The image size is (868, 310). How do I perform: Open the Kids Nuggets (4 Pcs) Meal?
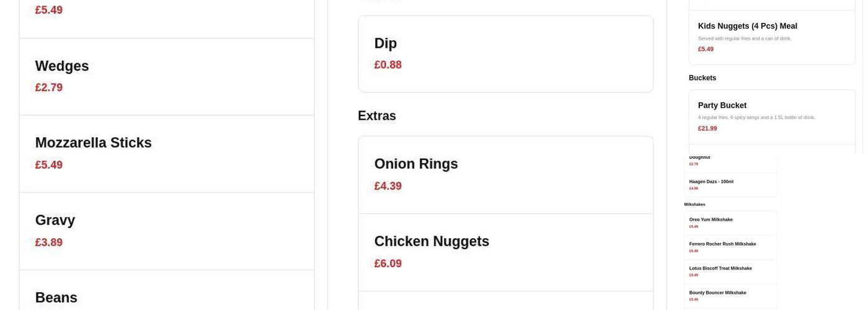coord(771,37)
